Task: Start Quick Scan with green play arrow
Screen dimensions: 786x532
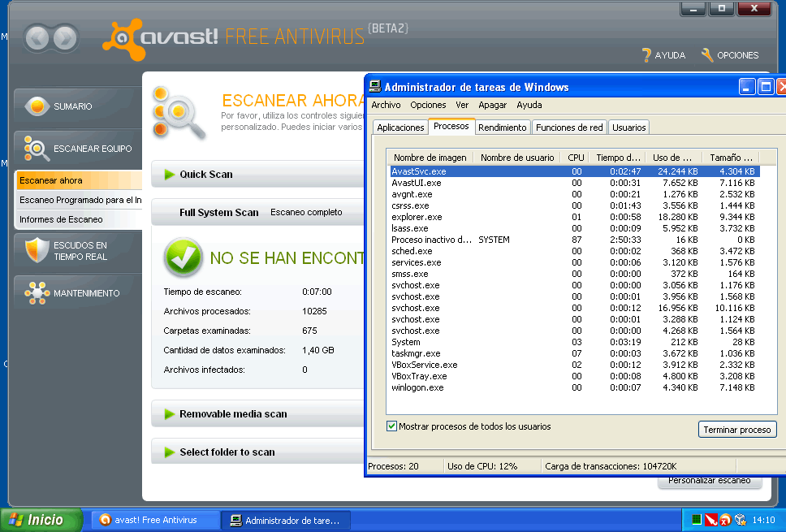Action: pos(169,175)
